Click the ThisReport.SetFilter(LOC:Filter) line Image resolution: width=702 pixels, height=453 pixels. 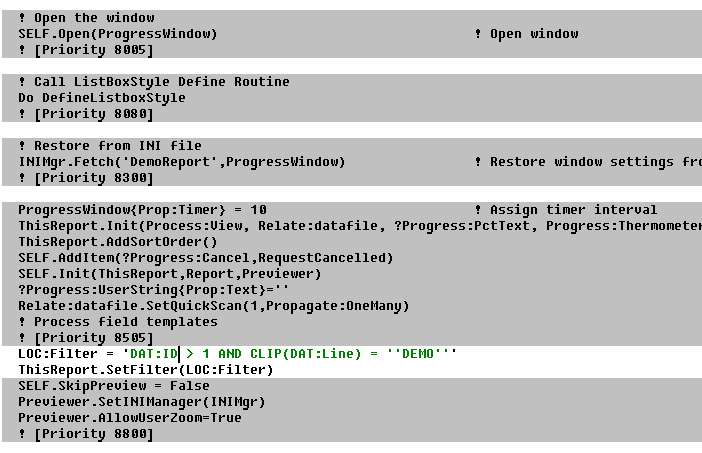tap(146, 370)
